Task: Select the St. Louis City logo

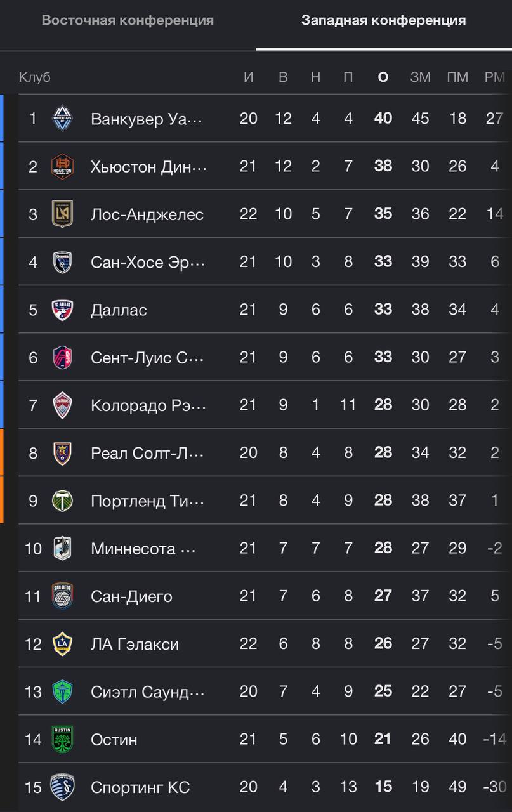Action: point(62,357)
